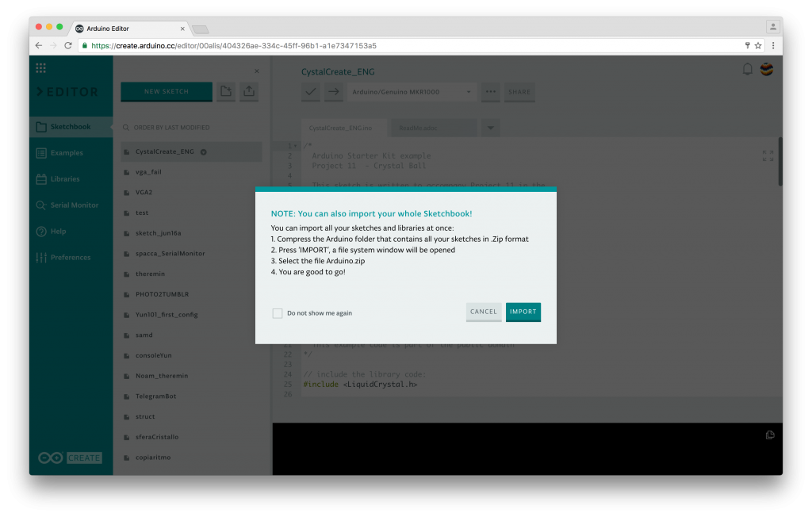Click the Upload arrow icon
This screenshot has width=812, height=517.
coord(333,92)
